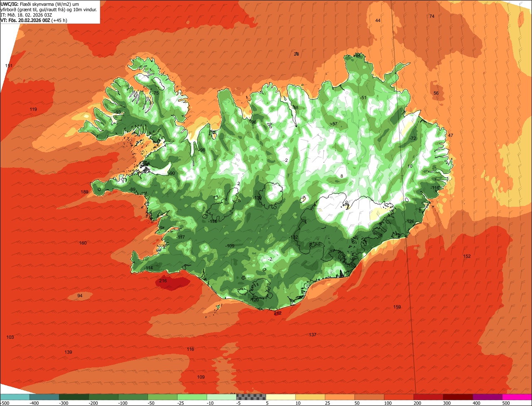Click the 44 value over the sea
This screenshot has height=406, width=532.
(x=378, y=21)
